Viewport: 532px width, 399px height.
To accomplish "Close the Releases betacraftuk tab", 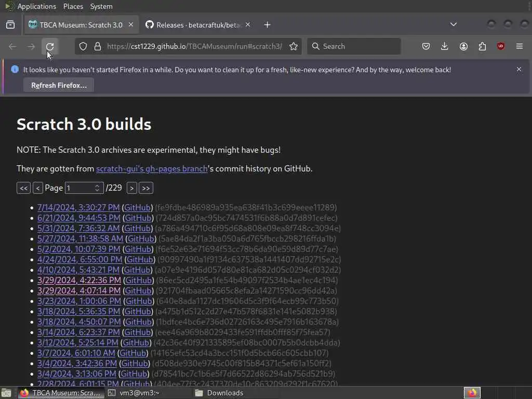I will (248, 25).
